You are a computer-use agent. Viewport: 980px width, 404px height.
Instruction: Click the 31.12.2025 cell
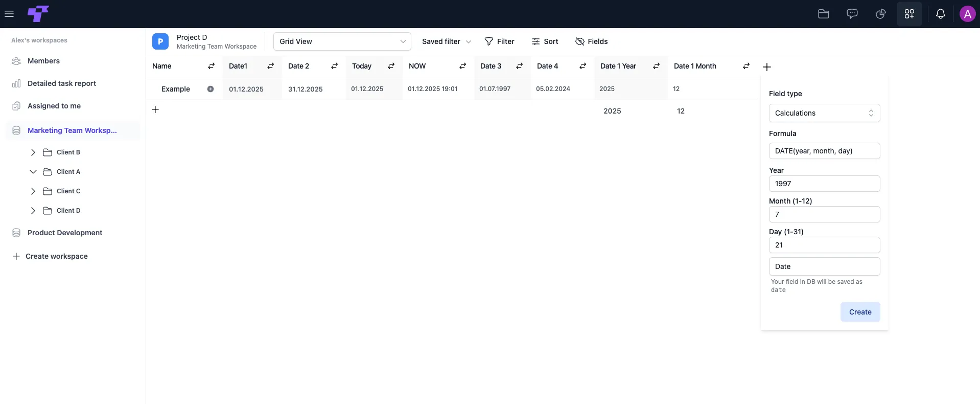point(314,89)
